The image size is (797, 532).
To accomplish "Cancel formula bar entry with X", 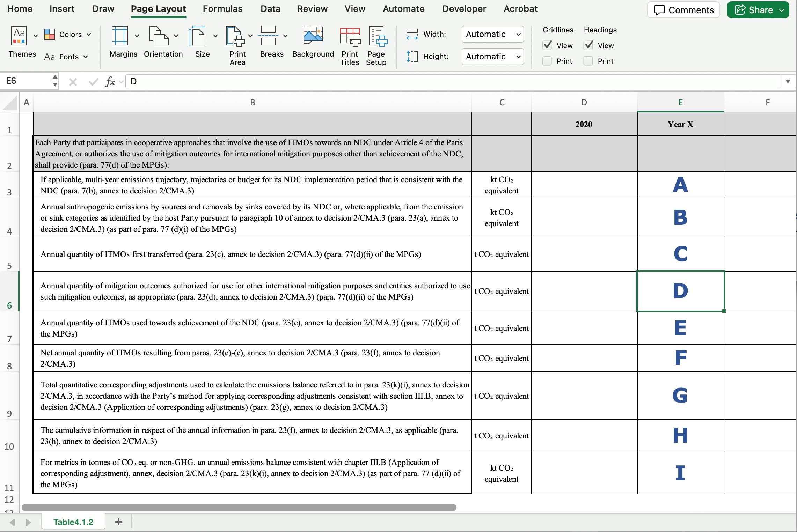I will 73,82.
